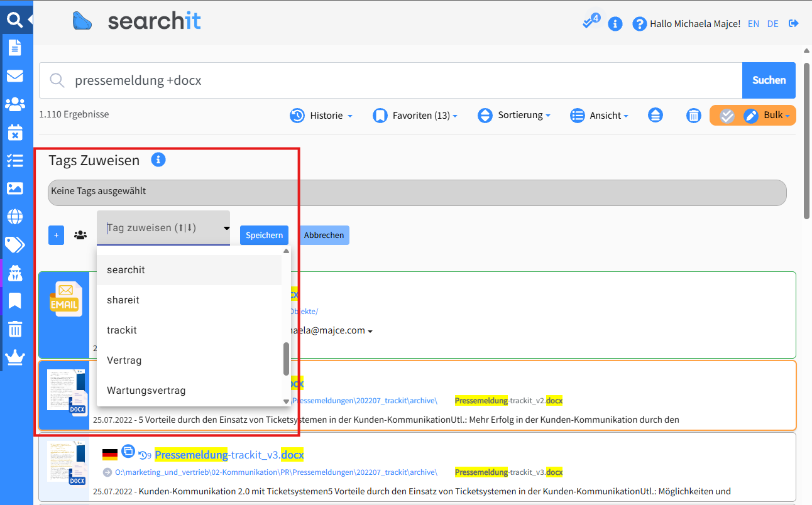The image size is (812, 505).
Task: Open the images sidebar icon
Action: (x=15, y=188)
